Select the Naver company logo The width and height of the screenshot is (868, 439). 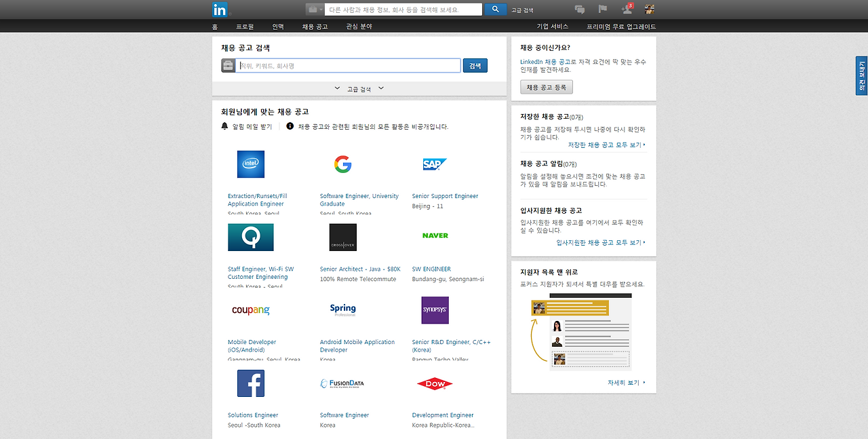[x=435, y=235]
